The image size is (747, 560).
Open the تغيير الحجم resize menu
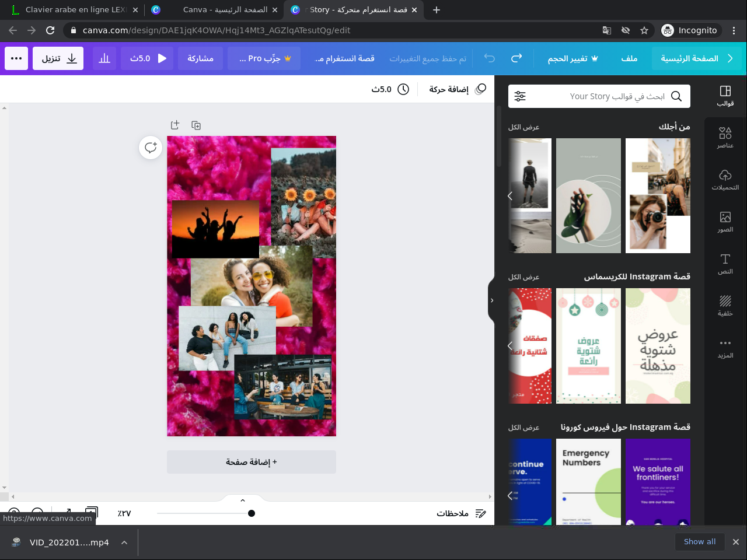pyautogui.click(x=573, y=58)
